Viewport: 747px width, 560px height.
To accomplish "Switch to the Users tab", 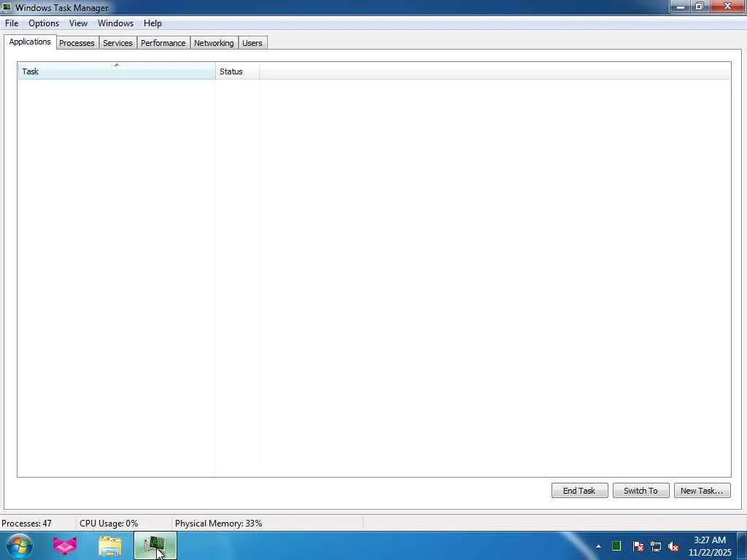I will [x=252, y=43].
